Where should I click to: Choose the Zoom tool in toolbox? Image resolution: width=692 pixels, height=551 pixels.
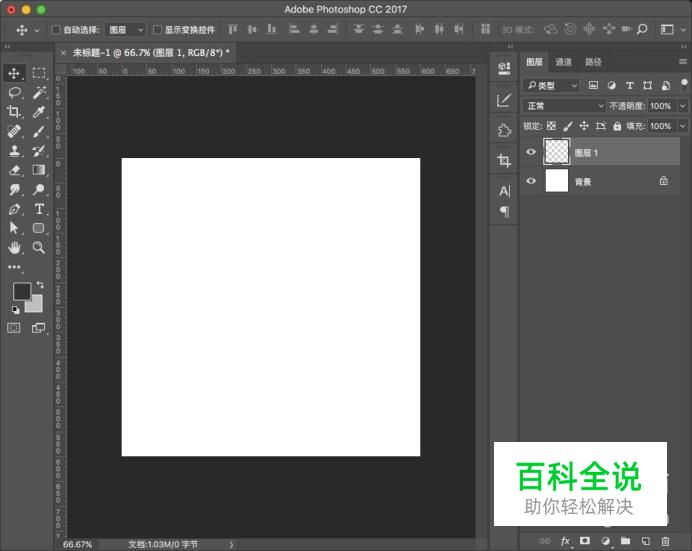(39, 247)
